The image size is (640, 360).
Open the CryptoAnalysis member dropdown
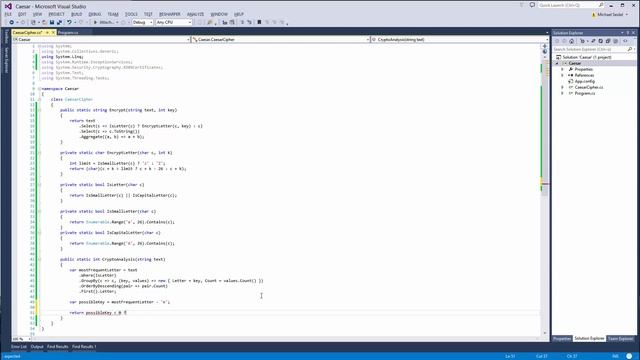pyautogui.click(x=460, y=40)
